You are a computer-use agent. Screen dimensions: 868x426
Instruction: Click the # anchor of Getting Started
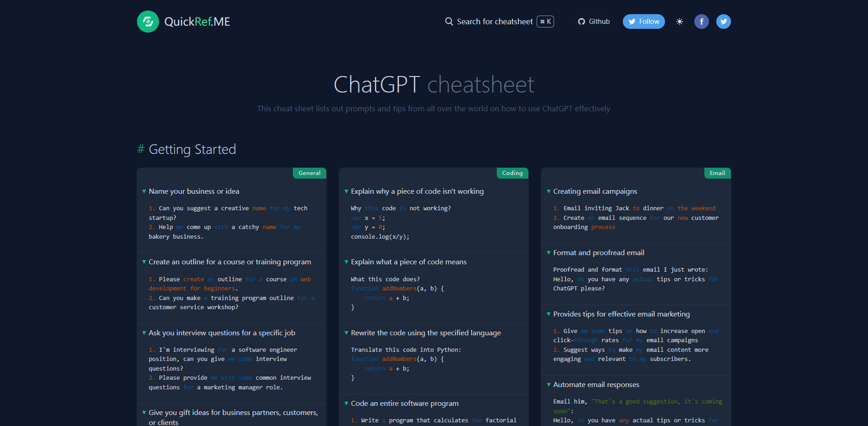click(x=141, y=149)
